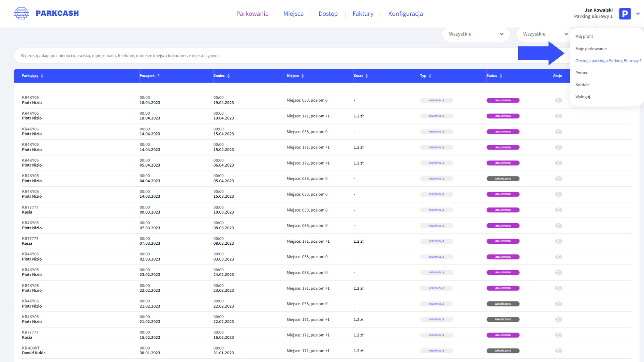The width and height of the screenshot is (644, 362).
Task: Click eye icon for 04.04.2023 zakończona reservation
Action: [x=558, y=179]
